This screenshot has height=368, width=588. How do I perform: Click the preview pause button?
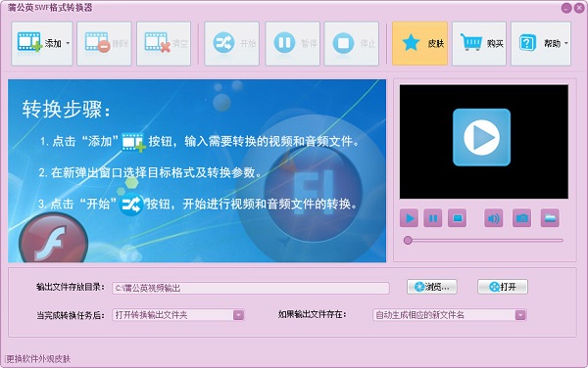433,218
